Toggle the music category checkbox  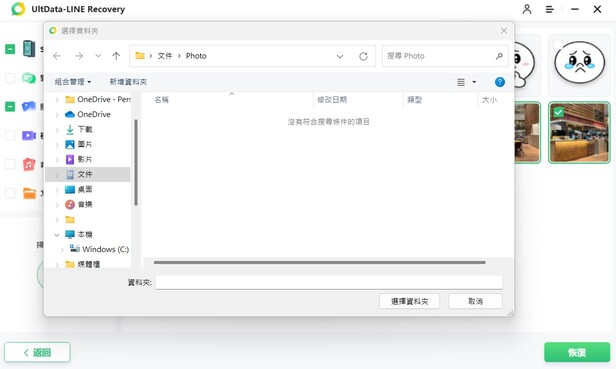point(10,164)
